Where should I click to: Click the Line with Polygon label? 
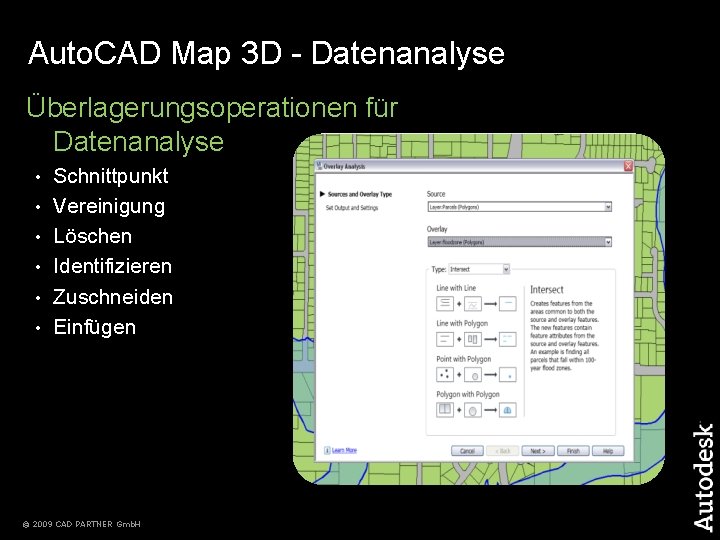(462, 324)
